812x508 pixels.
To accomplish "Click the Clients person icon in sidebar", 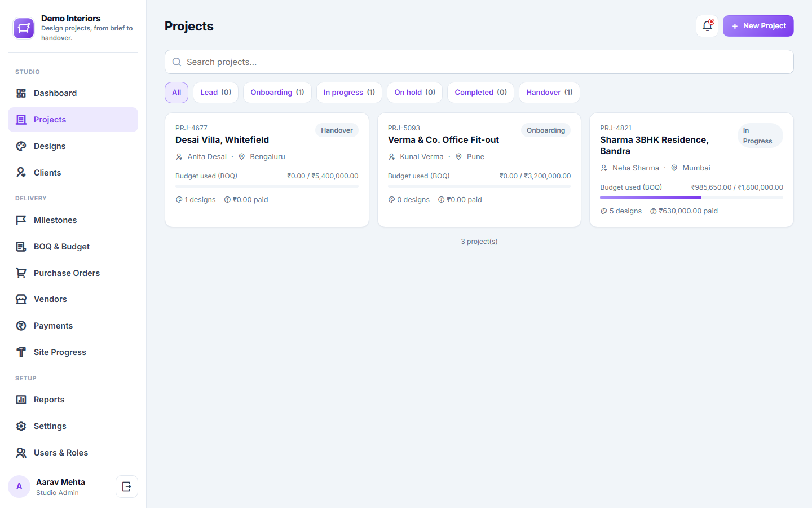I will (x=21, y=173).
